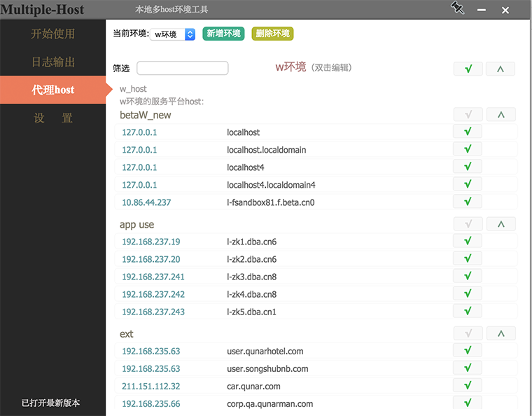
Task: Click the hostname user.songshubnb.com
Action: click(x=267, y=369)
